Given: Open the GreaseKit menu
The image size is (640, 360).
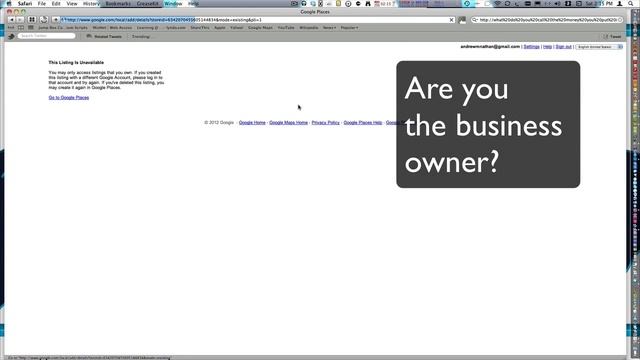Looking at the screenshot, I should (x=147, y=3).
